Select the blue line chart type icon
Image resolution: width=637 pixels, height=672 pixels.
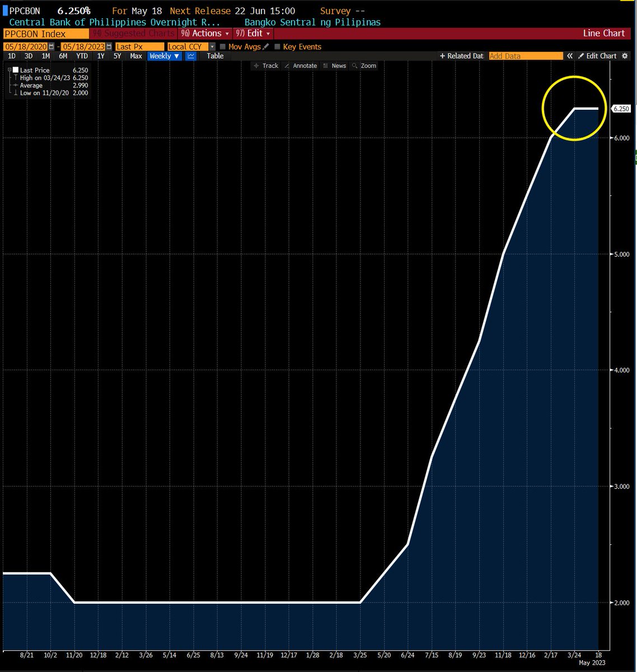click(x=191, y=56)
